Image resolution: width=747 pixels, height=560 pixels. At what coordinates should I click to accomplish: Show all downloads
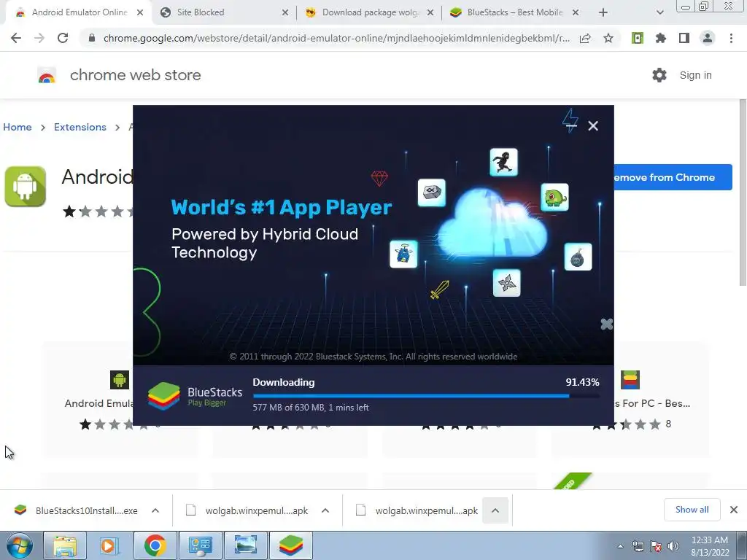tap(692, 510)
